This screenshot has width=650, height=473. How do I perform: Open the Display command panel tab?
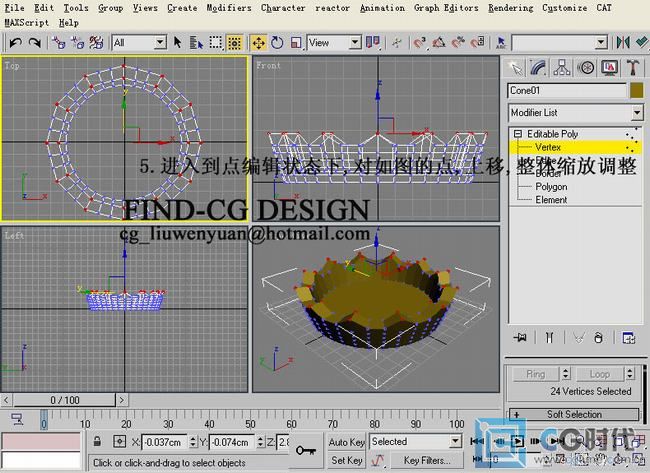pyautogui.click(x=609, y=68)
